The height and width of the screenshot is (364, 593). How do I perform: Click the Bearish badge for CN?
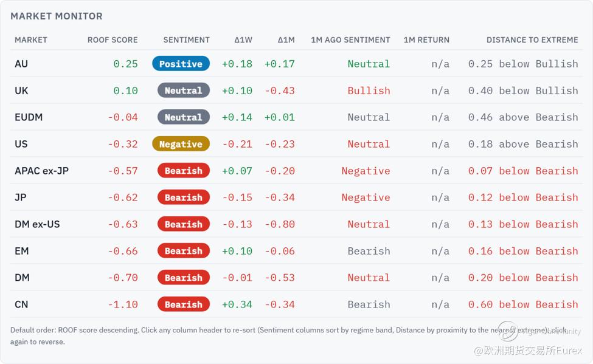pos(184,304)
